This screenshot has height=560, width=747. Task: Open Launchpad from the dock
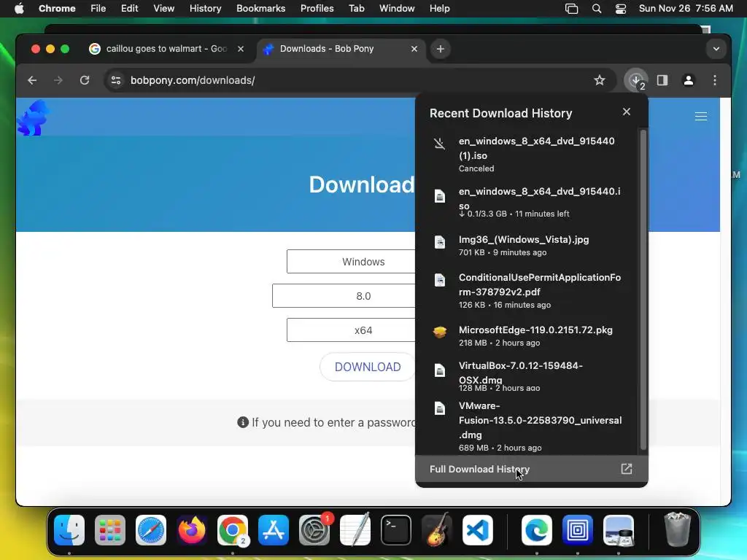(x=110, y=530)
